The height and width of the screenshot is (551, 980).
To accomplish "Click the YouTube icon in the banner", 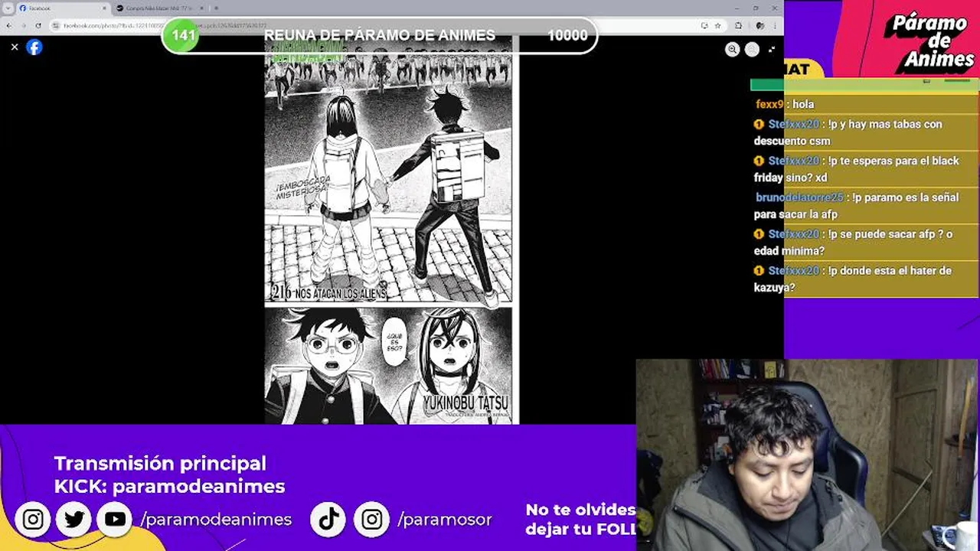I will tap(116, 520).
